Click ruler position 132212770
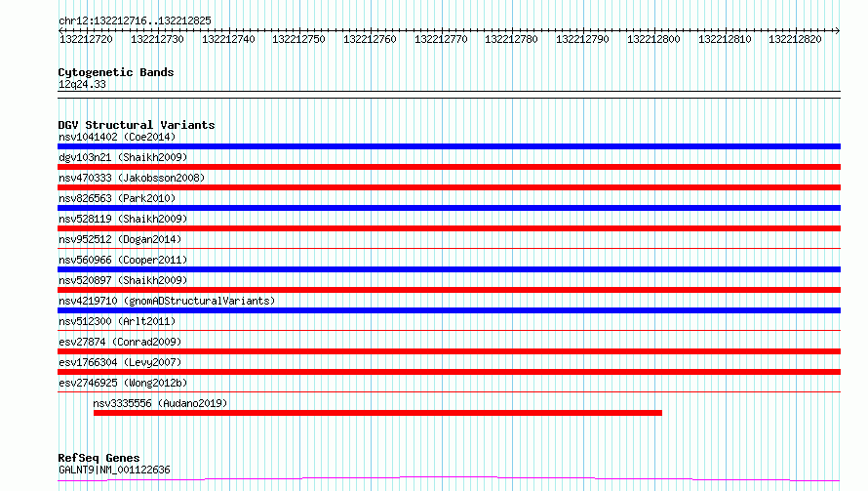Image resolution: width=868 pixels, height=491 pixels. coord(441,39)
